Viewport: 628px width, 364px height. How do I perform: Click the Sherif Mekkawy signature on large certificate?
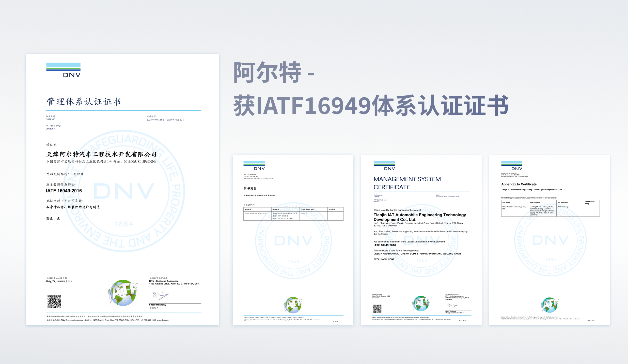[161, 295]
